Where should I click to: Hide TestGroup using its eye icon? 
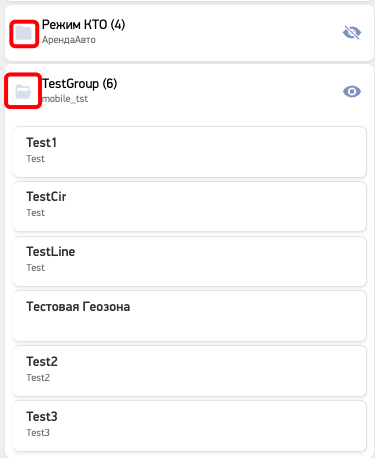click(x=352, y=91)
